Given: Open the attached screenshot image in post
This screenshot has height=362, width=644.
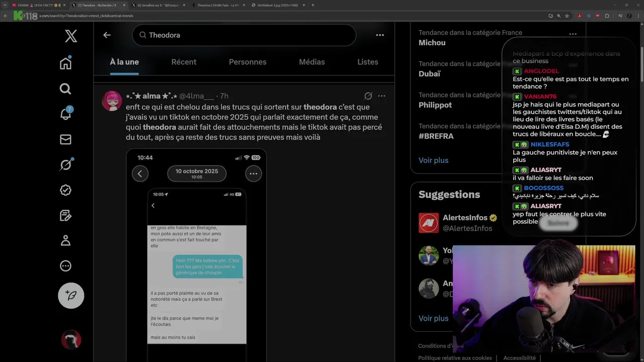Looking at the screenshot, I should pos(196,255).
